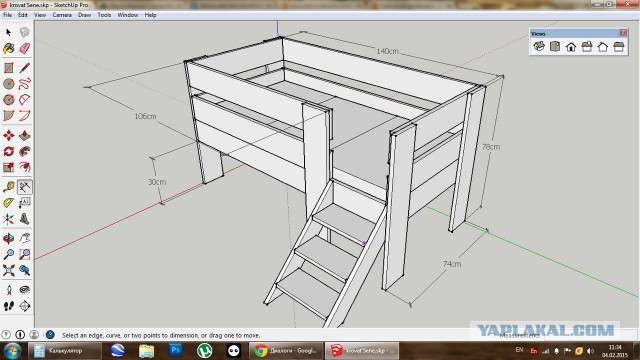Select the Walk footprints tool

[9, 306]
